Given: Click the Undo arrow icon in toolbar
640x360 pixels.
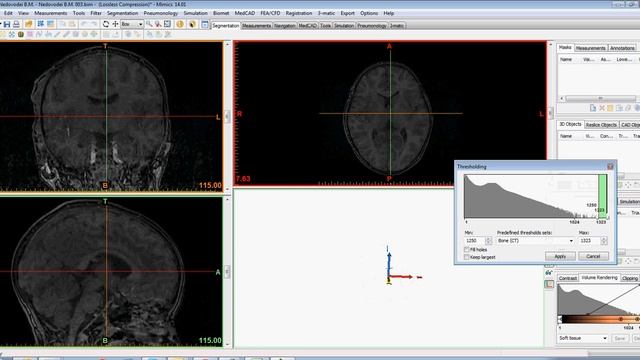Looking at the screenshot, I should click(x=84, y=24).
